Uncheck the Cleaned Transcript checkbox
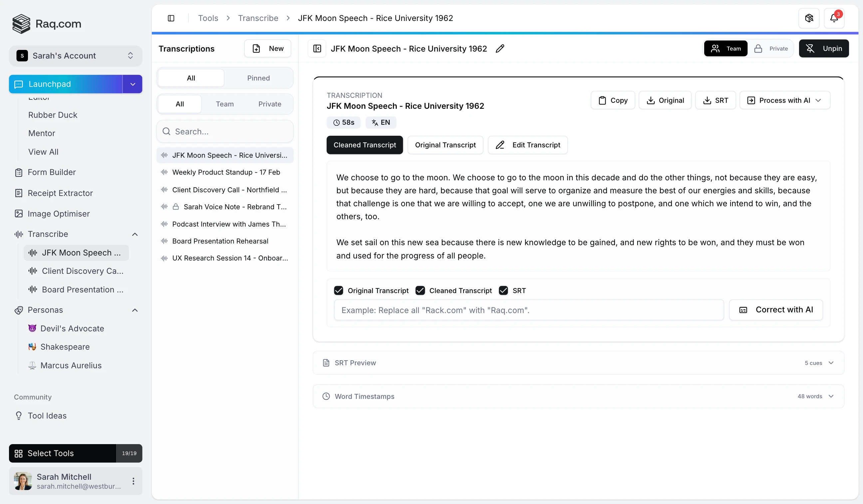Screen dimensions: 863x504 tap(420, 290)
